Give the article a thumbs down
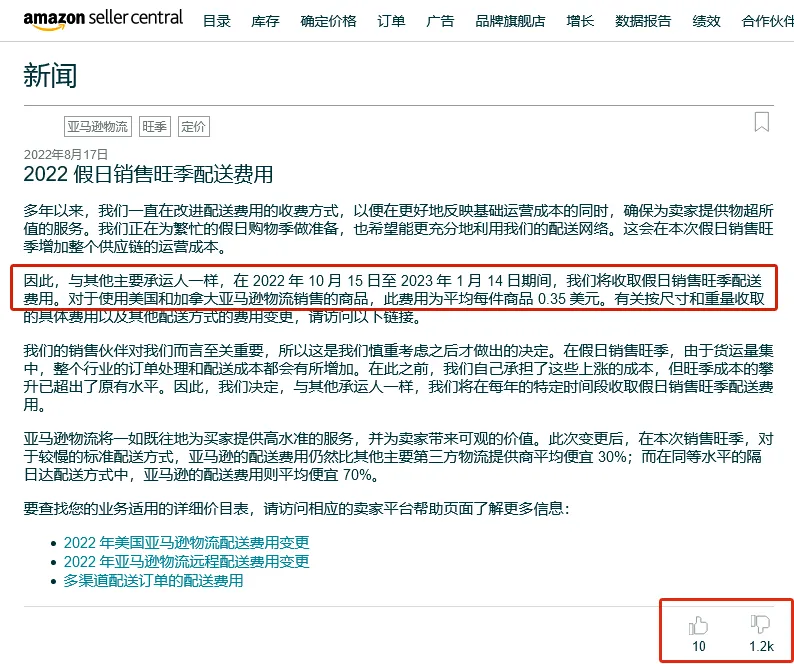Image resolution: width=794 pixels, height=664 pixels. [x=760, y=624]
